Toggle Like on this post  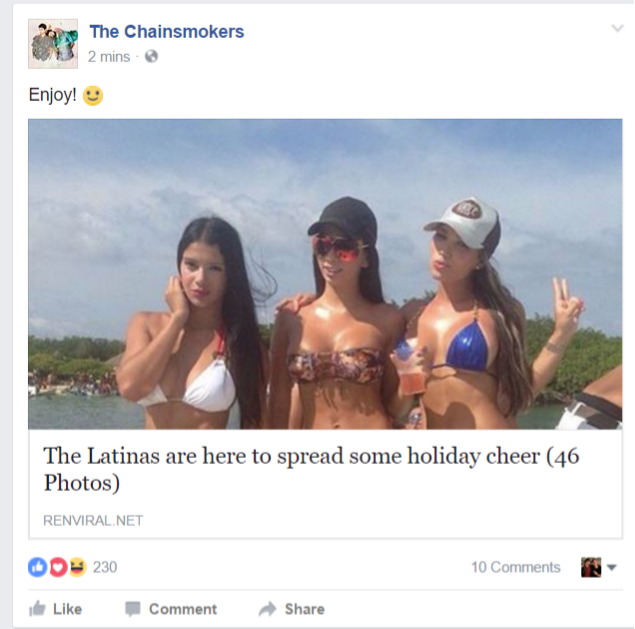pos(55,609)
